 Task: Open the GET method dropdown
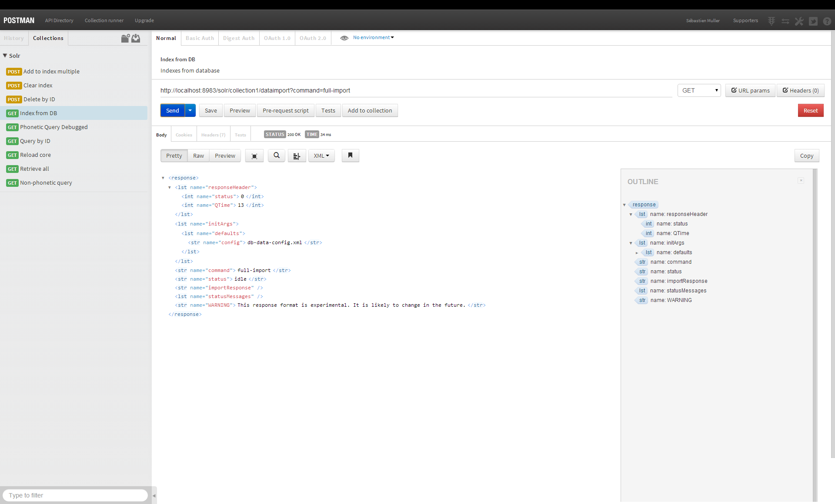click(699, 90)
